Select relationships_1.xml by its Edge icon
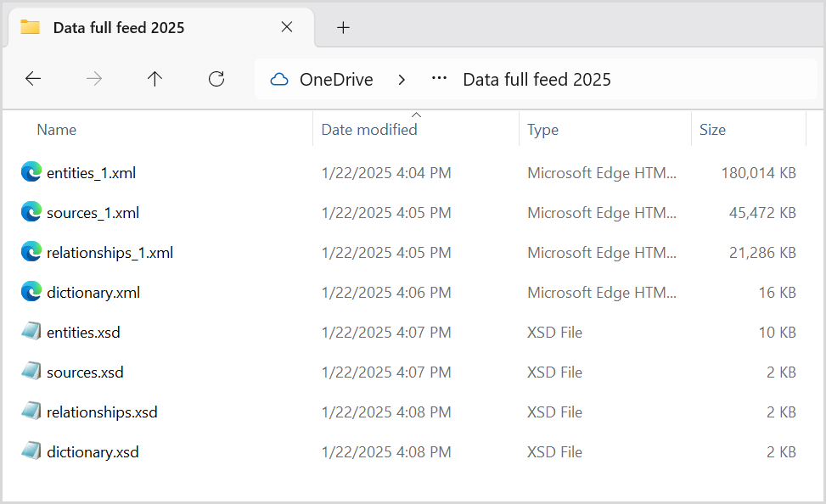Image resolution: width=826 pixels, height=504 pixels. pyautogui.click(x=30, y=252)
